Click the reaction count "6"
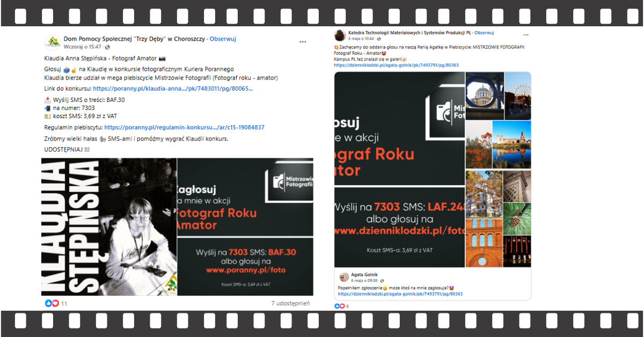644x337 pixels. [x=347, y=306]
